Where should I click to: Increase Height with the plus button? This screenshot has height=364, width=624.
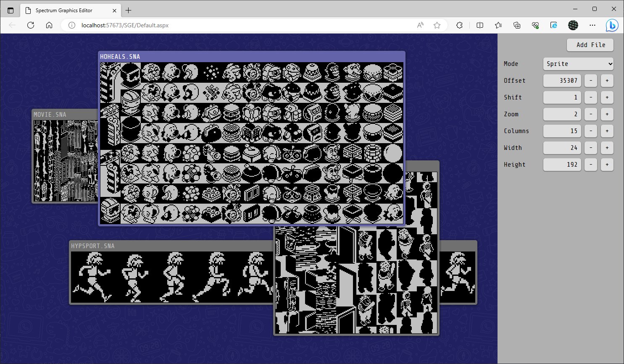pyautogui.click(x=607, y=165)
